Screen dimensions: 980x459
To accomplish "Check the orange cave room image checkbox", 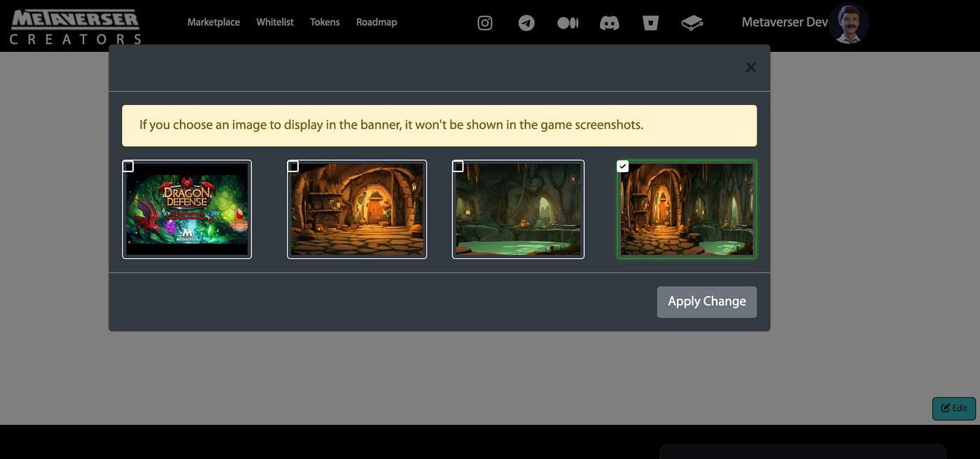I will (293, 167).
